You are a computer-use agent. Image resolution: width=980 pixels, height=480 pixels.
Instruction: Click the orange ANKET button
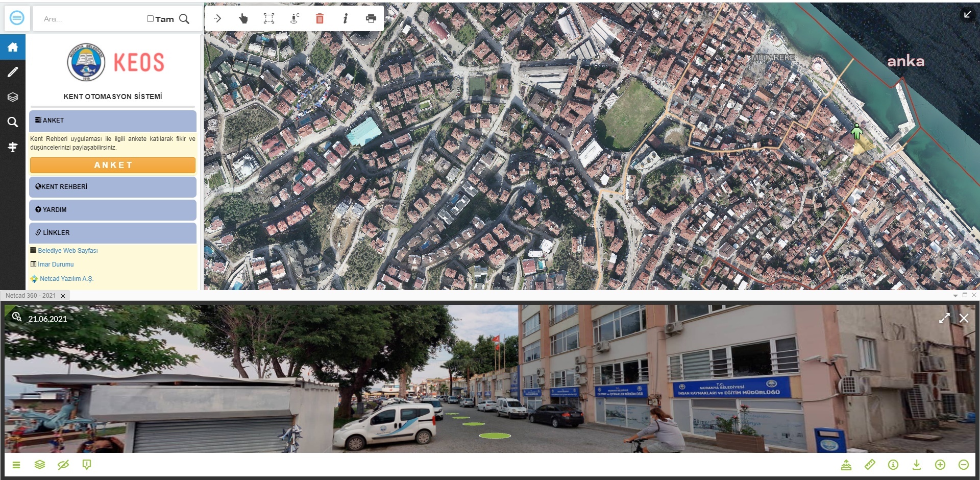112,165
